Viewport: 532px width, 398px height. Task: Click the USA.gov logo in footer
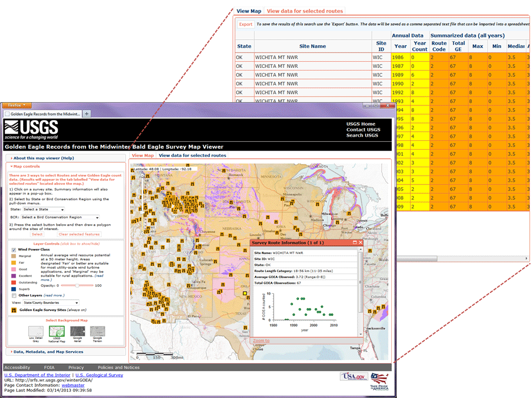pos(352,376)
